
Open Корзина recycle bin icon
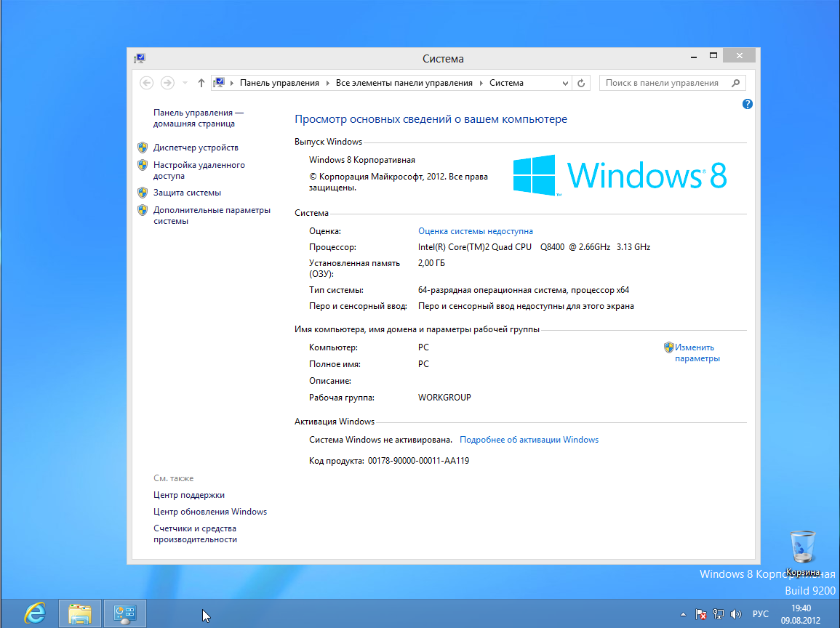[x=802, y=553]
